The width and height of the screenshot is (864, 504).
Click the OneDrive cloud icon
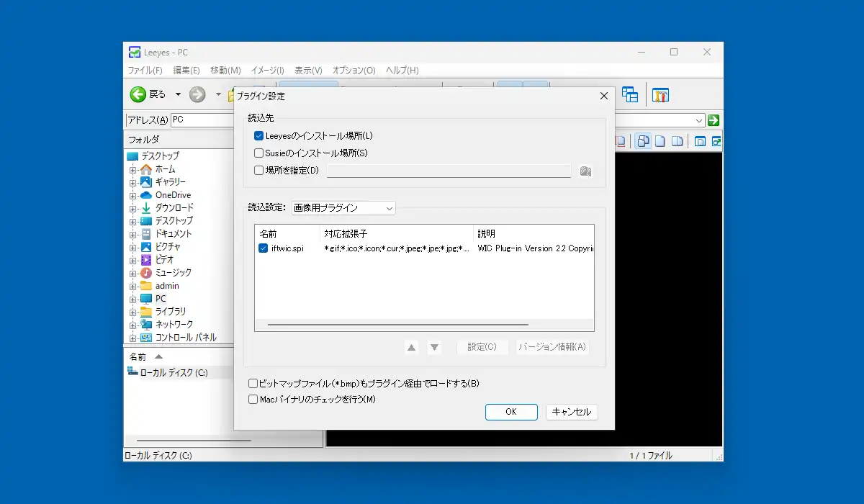pos(146,195)
